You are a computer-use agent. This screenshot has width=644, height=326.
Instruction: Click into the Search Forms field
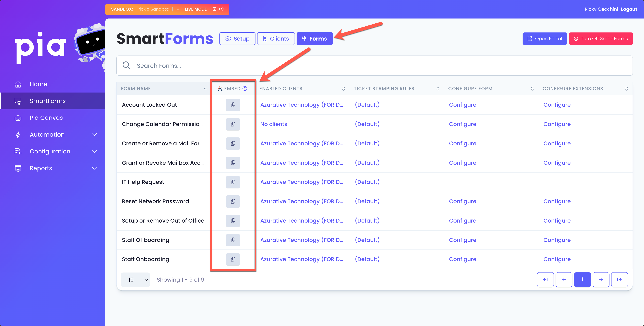pyautogui.click(x=375, y=65)
